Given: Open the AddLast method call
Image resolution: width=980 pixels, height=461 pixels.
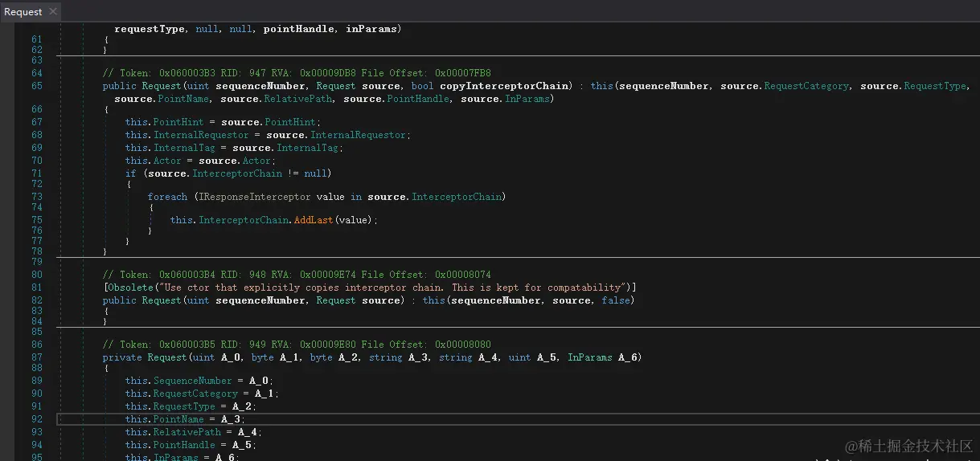Looking at the screenshot, I should click(x=314, y=220).
